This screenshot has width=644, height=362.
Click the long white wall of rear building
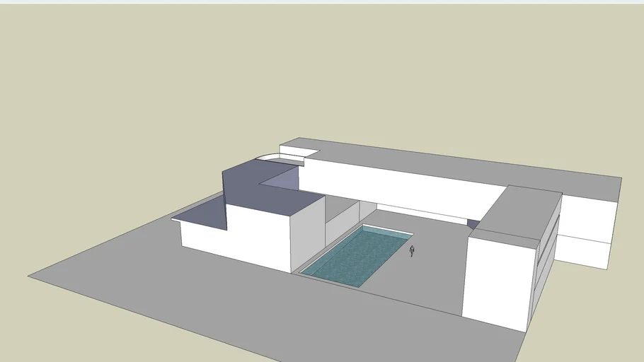[396, 187]
